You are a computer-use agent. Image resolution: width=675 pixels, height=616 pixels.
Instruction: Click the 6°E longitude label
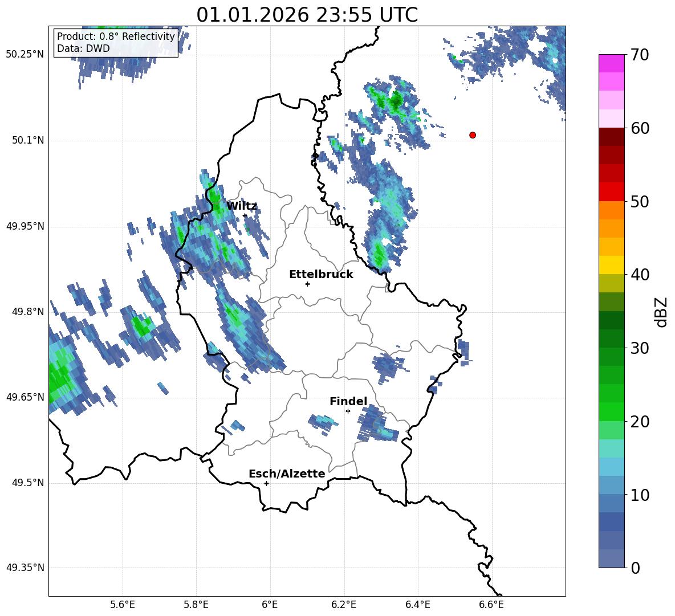coord(270,605)
